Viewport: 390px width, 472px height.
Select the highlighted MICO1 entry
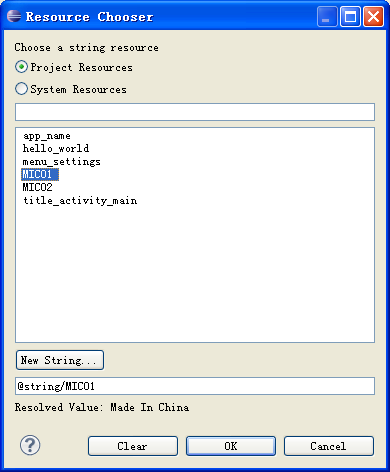point(40,174)
